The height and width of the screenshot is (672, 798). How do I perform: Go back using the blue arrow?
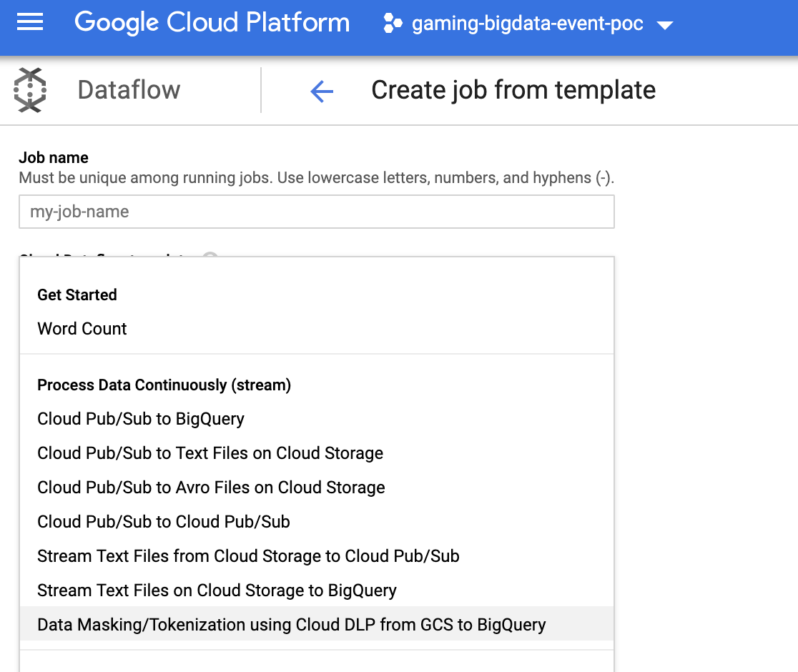[322, 92]
